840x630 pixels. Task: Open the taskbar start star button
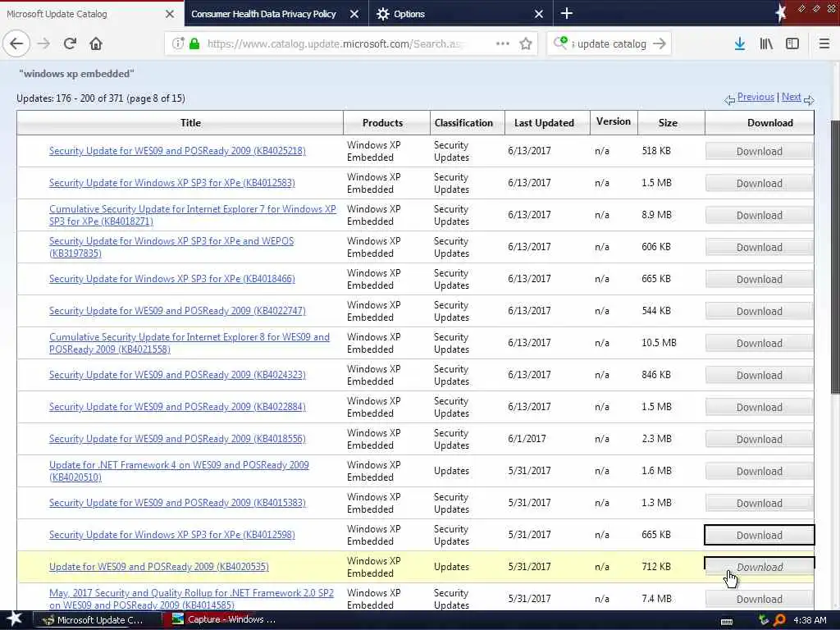click(14, 620)
